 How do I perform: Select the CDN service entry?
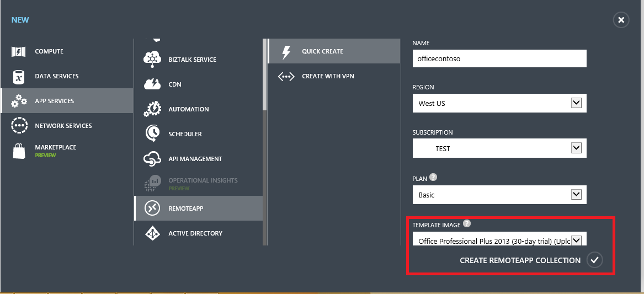(198, 84)
